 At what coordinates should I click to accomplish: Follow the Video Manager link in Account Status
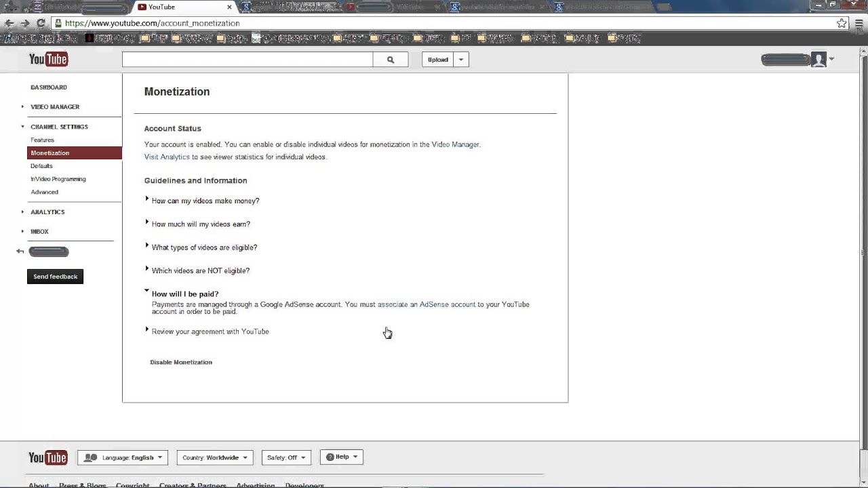coord(455,144)
